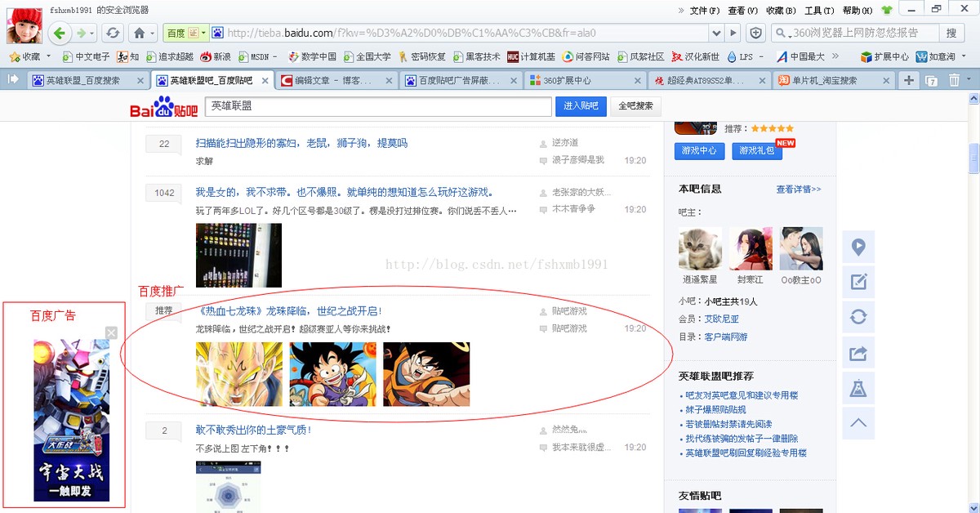The image size is (980, 513).
Task: Click the flask lab icon in sidebar
Action: point(858,388)
